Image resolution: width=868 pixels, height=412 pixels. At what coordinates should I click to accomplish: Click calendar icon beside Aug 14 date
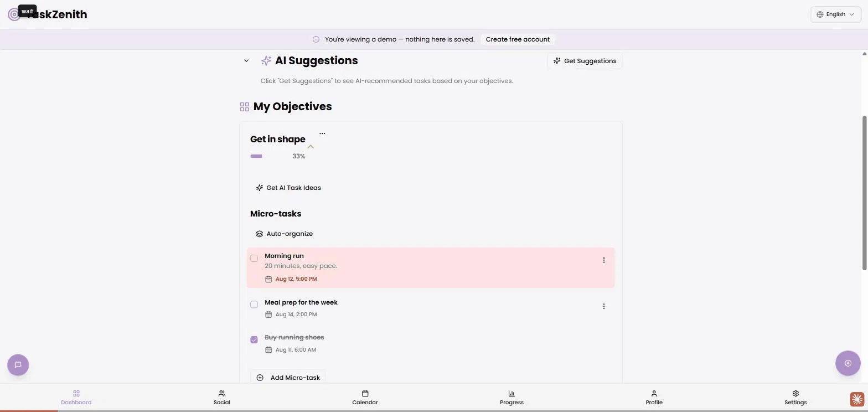268,315
